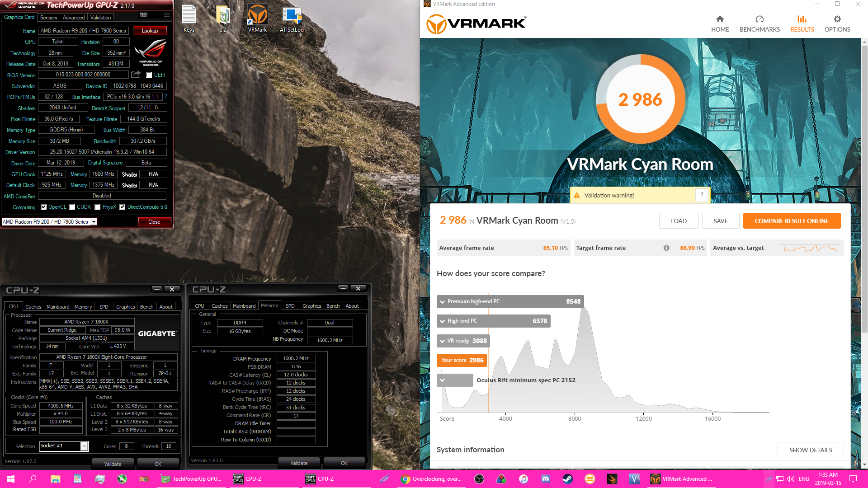
Task: Open iTunes from the taskbar
Action: (524, 479)
